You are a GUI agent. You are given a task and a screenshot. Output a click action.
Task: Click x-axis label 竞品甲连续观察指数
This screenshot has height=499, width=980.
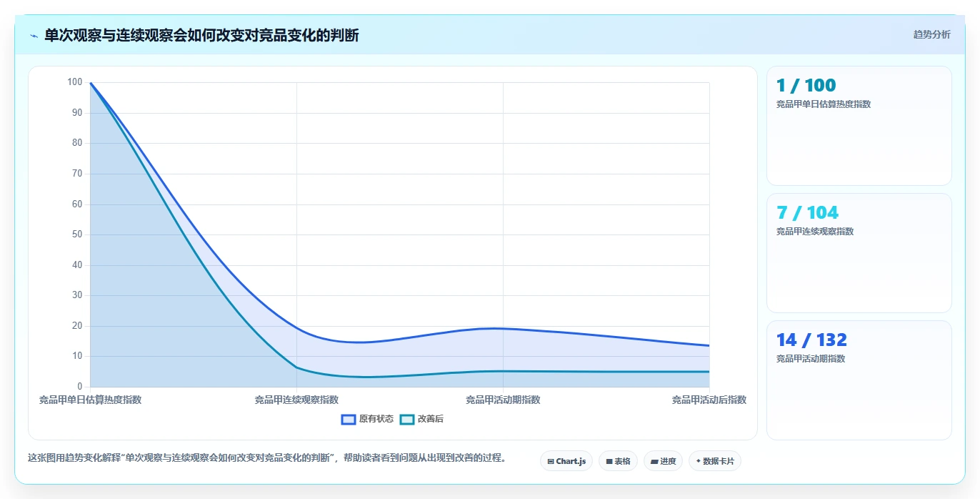296,400
